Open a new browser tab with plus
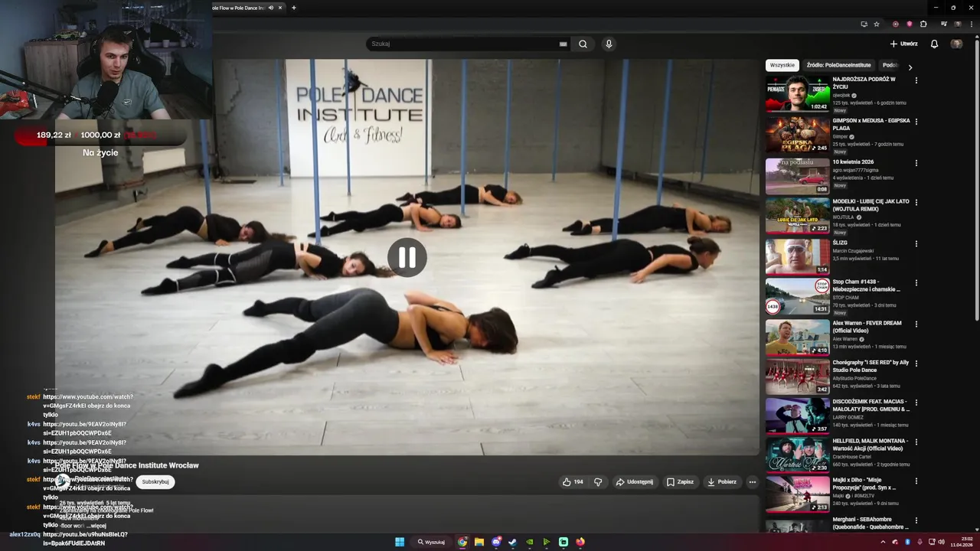Screen dimensions: 980x551 pos(293,8)
